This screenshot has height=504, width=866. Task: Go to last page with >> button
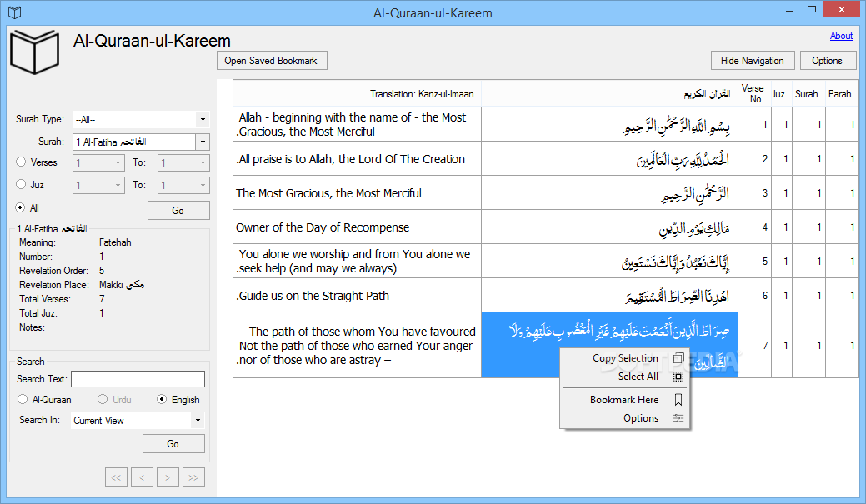(193, 477)
